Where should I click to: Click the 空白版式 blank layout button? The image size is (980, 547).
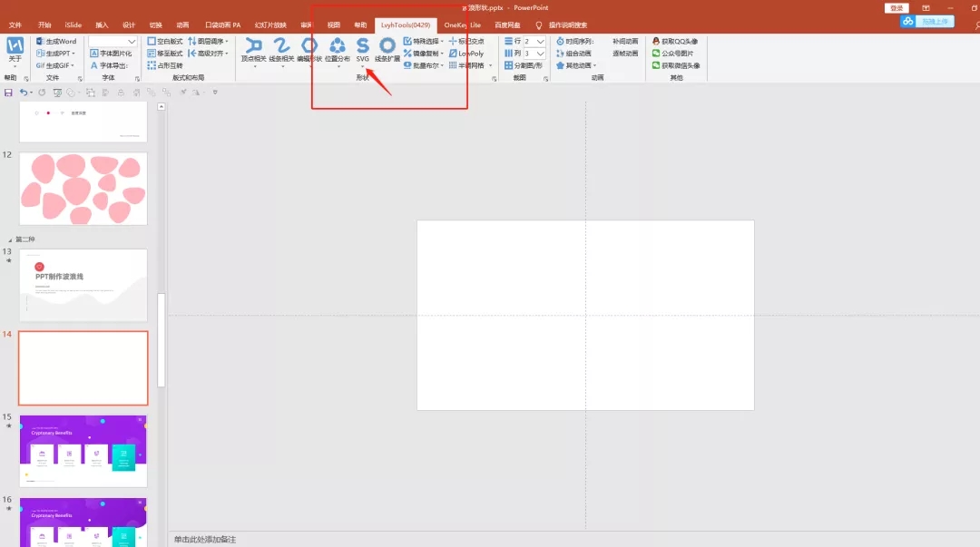164,42
